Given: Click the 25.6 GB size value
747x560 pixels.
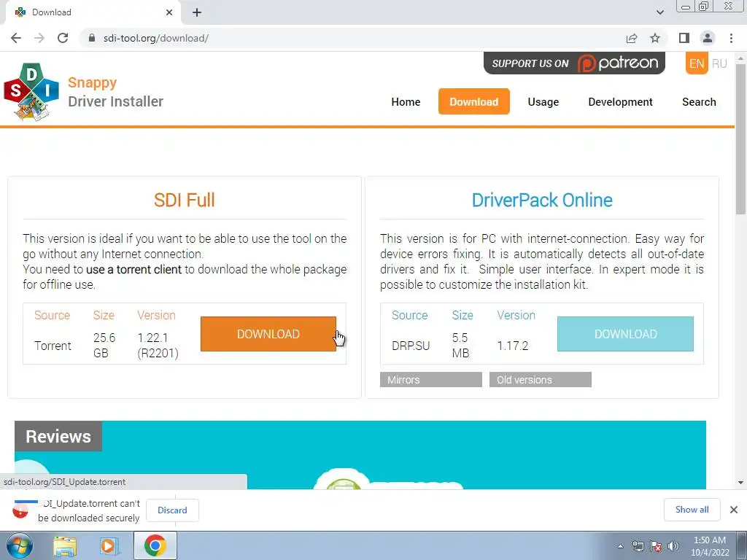Looking at the screenshot, I should 104,345.
